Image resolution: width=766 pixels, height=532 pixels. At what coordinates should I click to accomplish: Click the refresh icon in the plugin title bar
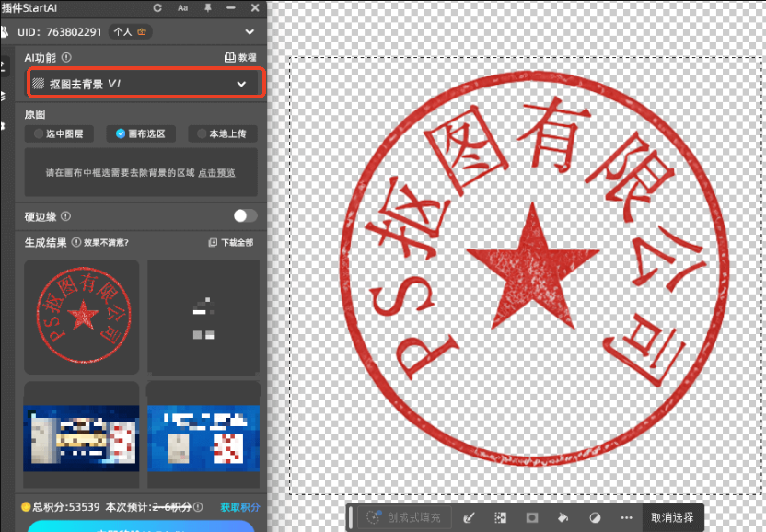(x=157, y=7)
